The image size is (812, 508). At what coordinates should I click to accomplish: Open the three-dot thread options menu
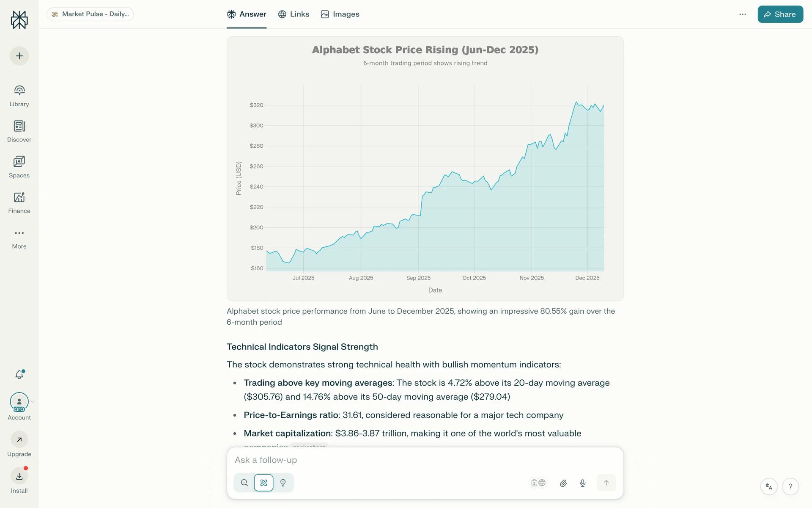743,14
